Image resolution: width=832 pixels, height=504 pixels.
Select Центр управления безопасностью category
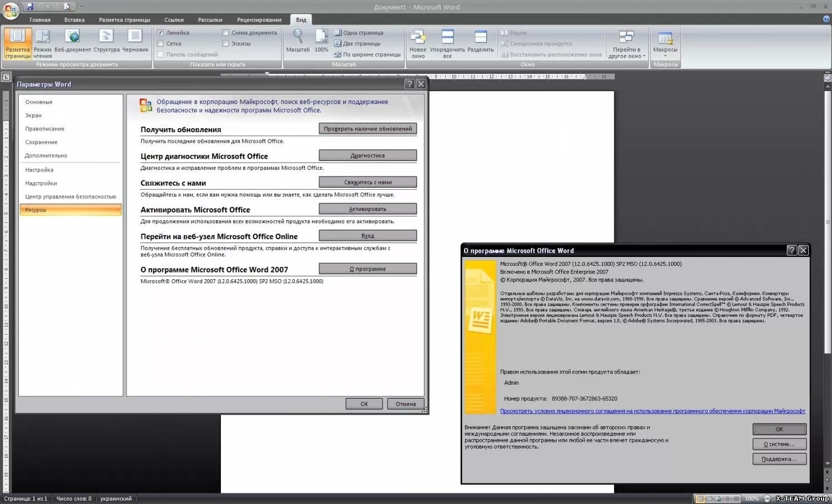point(70,196)
